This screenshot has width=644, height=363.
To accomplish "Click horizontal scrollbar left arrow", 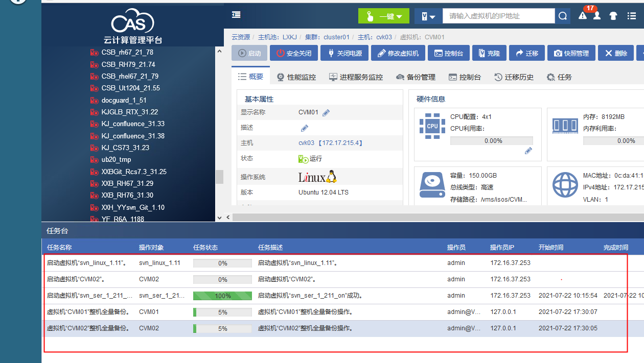I will [228, 217].
